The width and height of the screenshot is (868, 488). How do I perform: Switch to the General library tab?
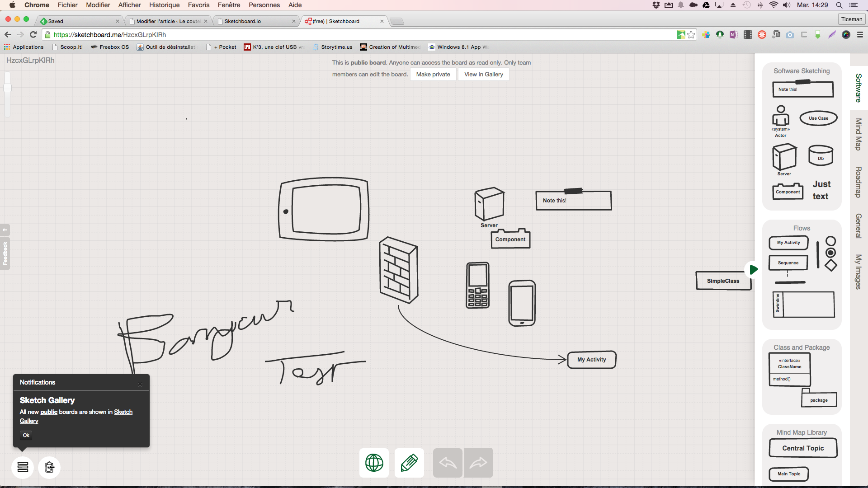point(859,226)
